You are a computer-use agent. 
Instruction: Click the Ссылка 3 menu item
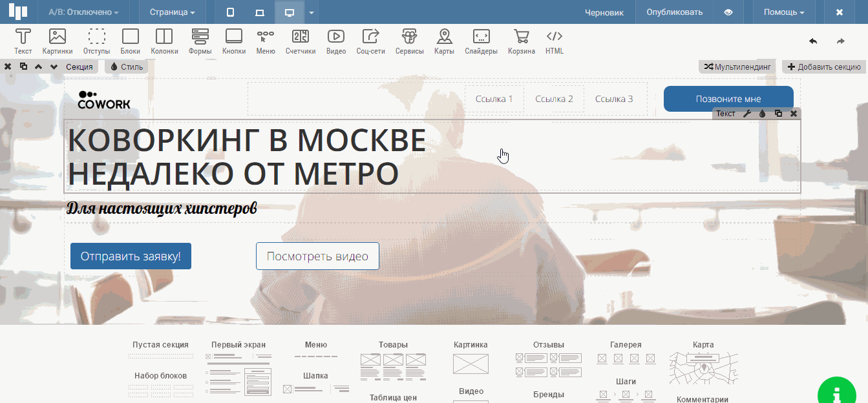point(614,99)
